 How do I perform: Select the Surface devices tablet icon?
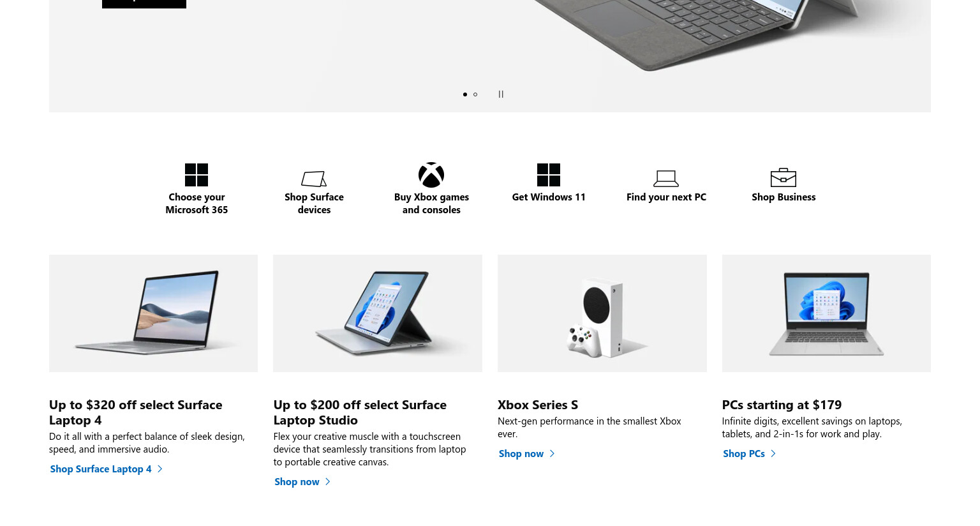[x=314, y=178]
